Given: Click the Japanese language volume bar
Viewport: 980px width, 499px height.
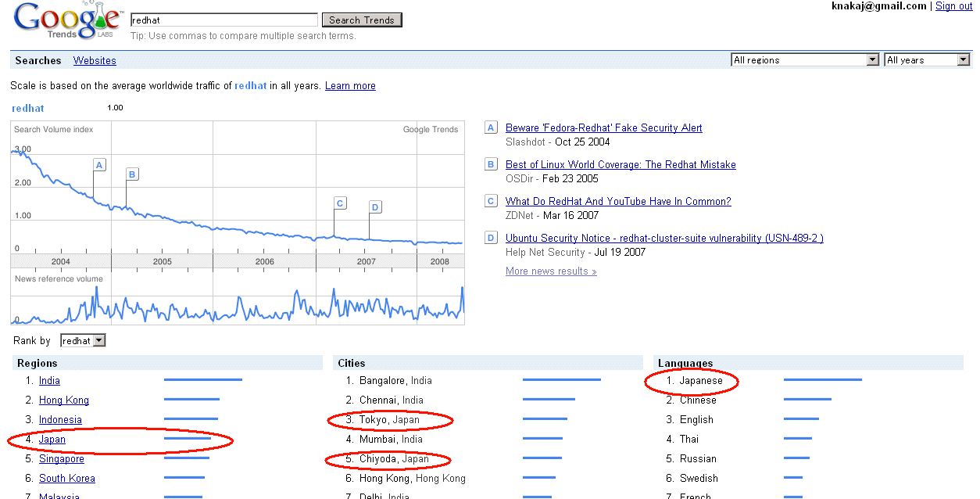Looking at the screenshot, I should coord(823,380).
